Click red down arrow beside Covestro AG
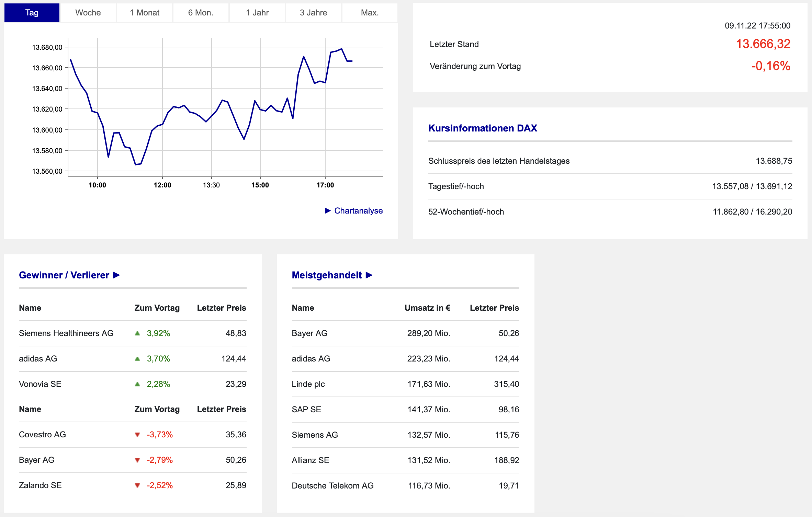The width and height of the screenshot is (812, 517). [x=137, y=435]
